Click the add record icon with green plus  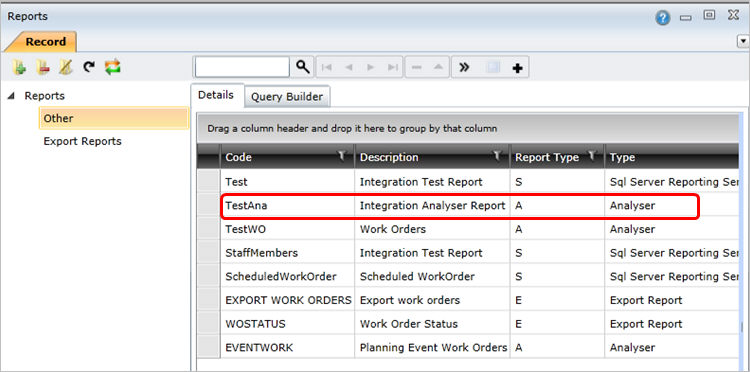(x=20, y=67)
